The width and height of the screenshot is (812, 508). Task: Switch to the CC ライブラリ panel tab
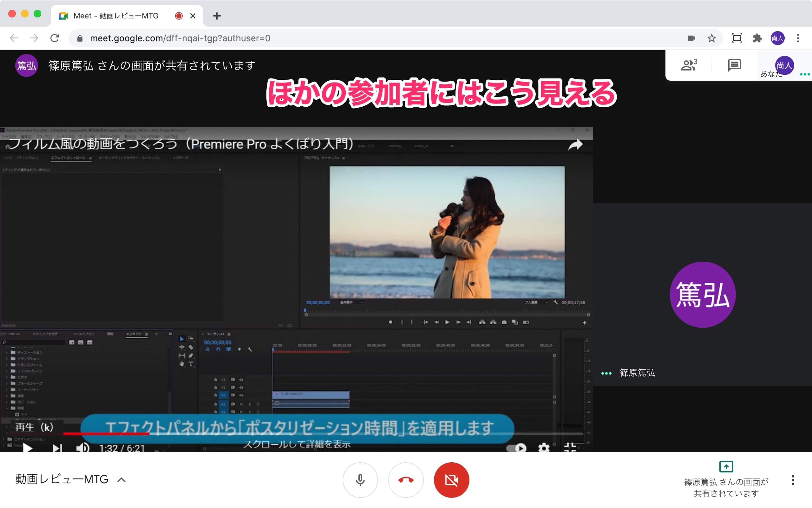coord(83,334)
